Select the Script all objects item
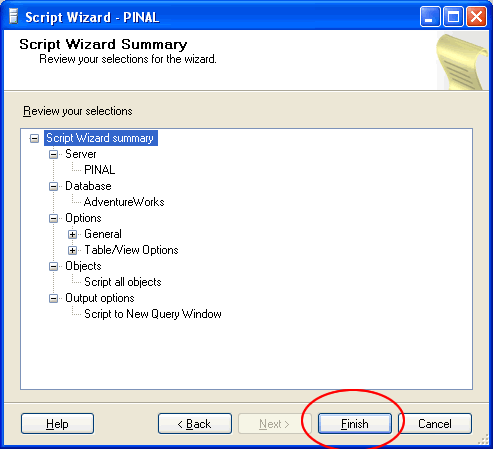This screenshot has height=449, width=493. 123,282
